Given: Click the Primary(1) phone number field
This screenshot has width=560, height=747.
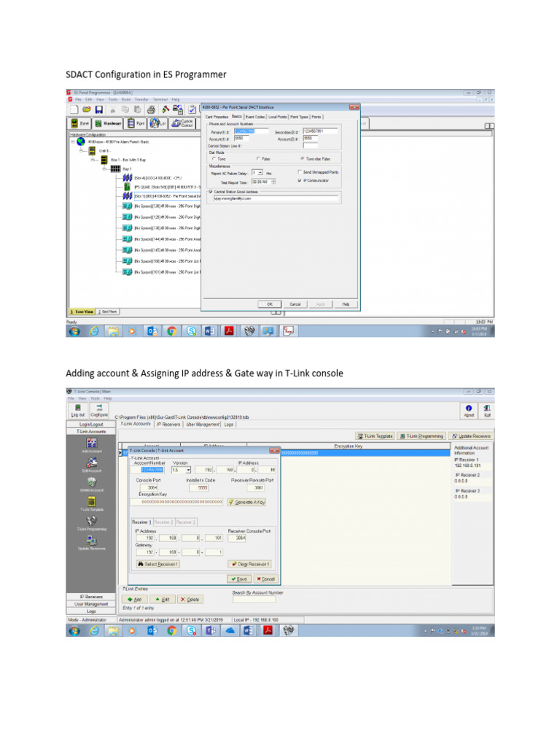Looking at the screenshot, I should coord(251,131).
